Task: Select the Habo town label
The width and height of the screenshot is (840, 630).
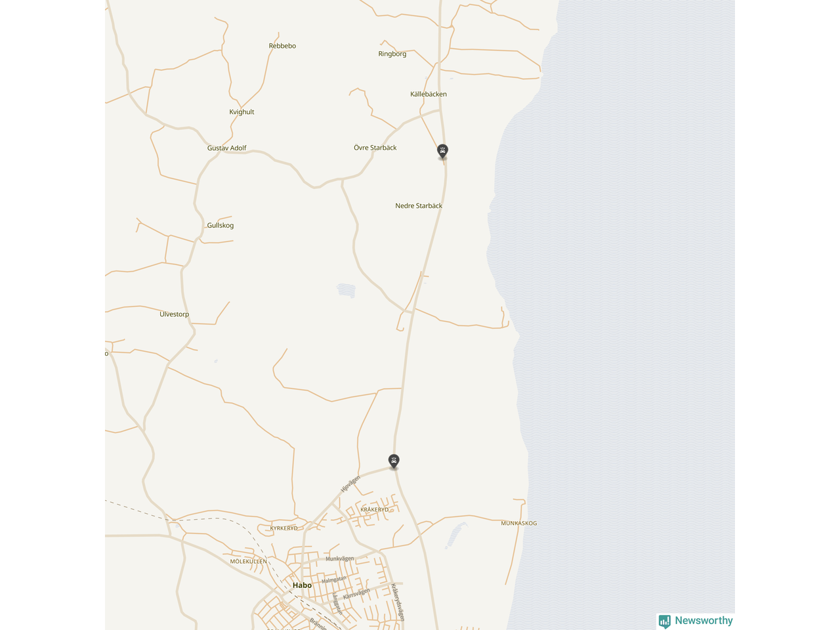Action: coord(302,585)
